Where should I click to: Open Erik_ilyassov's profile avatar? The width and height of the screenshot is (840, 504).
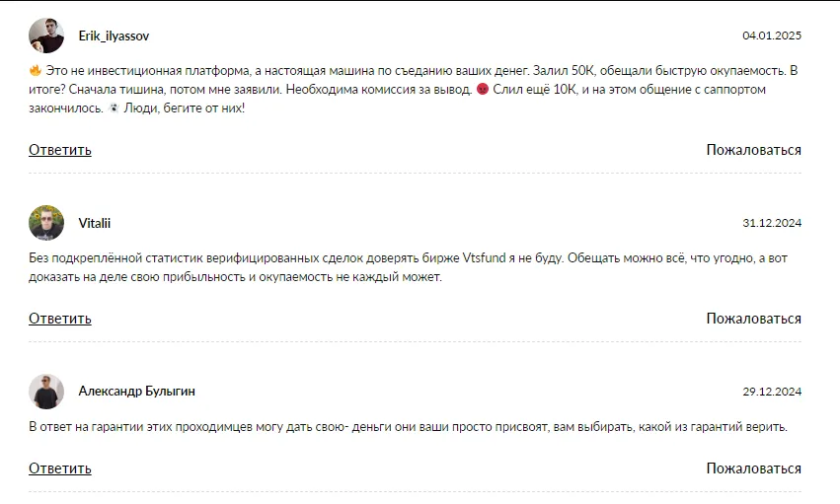(x=46, y=36)
